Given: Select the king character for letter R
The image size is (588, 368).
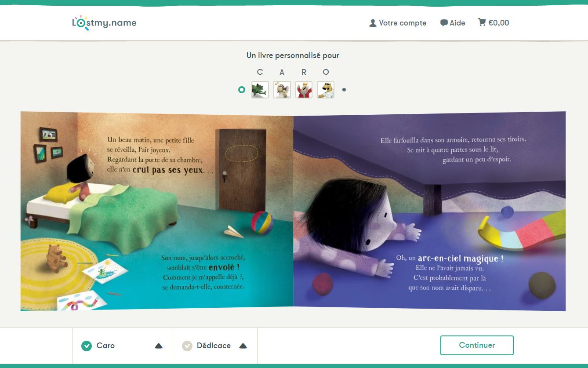Looking at the screenshot, I should [x=304, y=90].
